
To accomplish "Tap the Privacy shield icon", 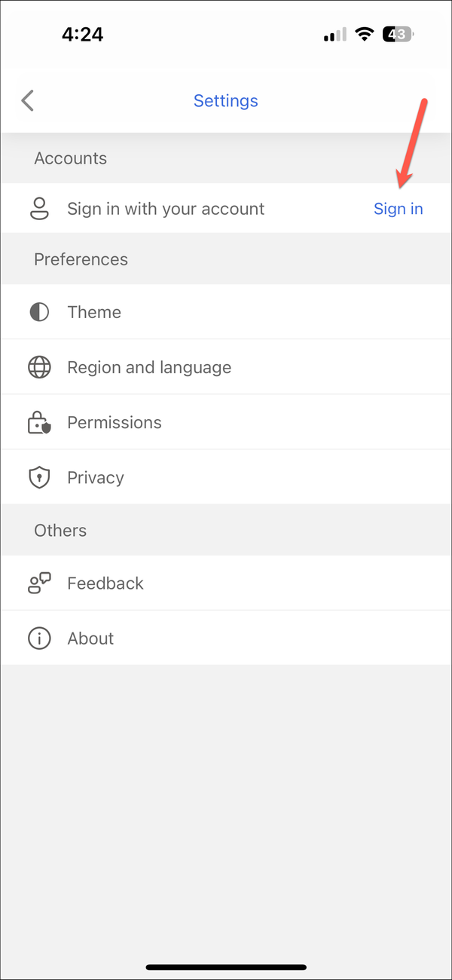I will (x=39, y=477).
